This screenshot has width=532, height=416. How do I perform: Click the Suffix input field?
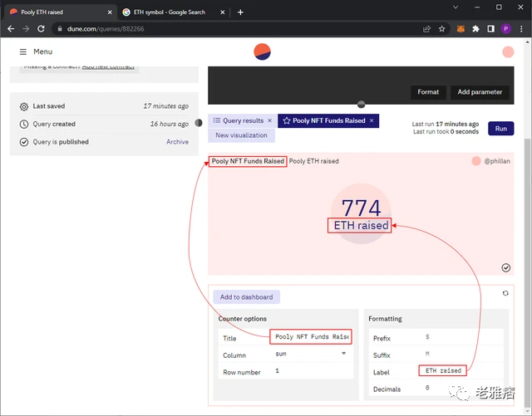coord(461,354)
